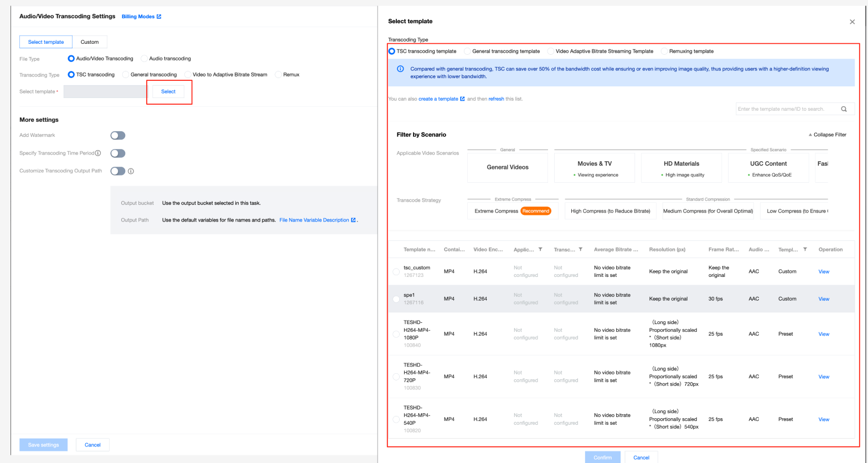Click the filter icon on Transcode strategy column
Screen dimensions: 868x463
pyautogui.click(x=580, y=250)
